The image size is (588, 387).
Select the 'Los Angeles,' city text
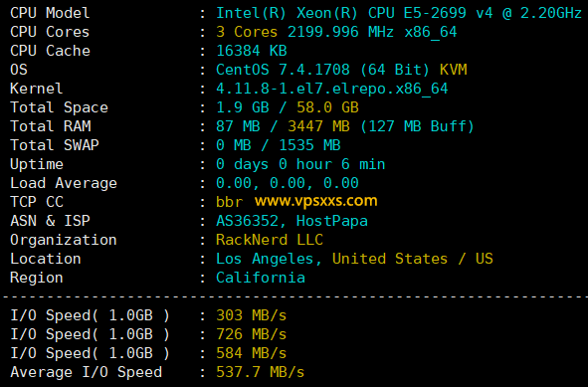(x=269, y=259)
